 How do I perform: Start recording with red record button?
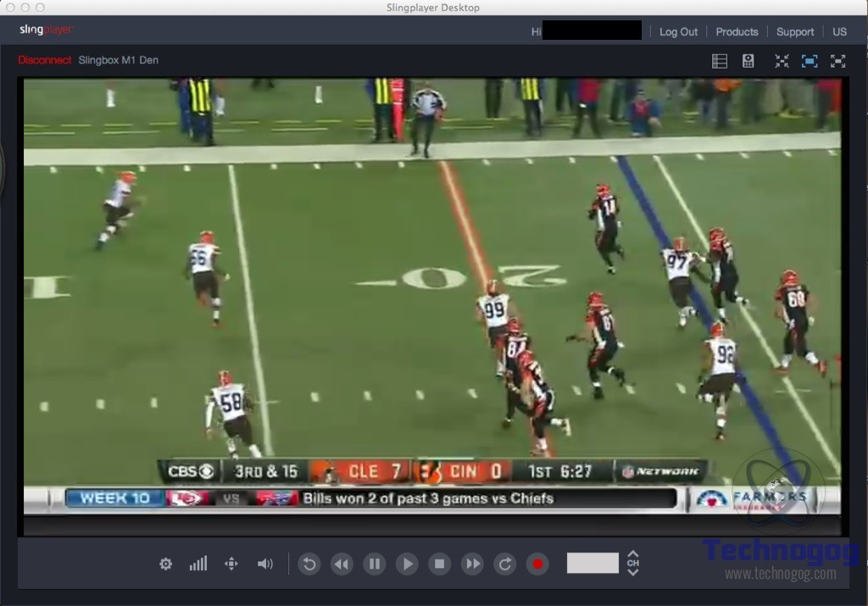point(537,564)
